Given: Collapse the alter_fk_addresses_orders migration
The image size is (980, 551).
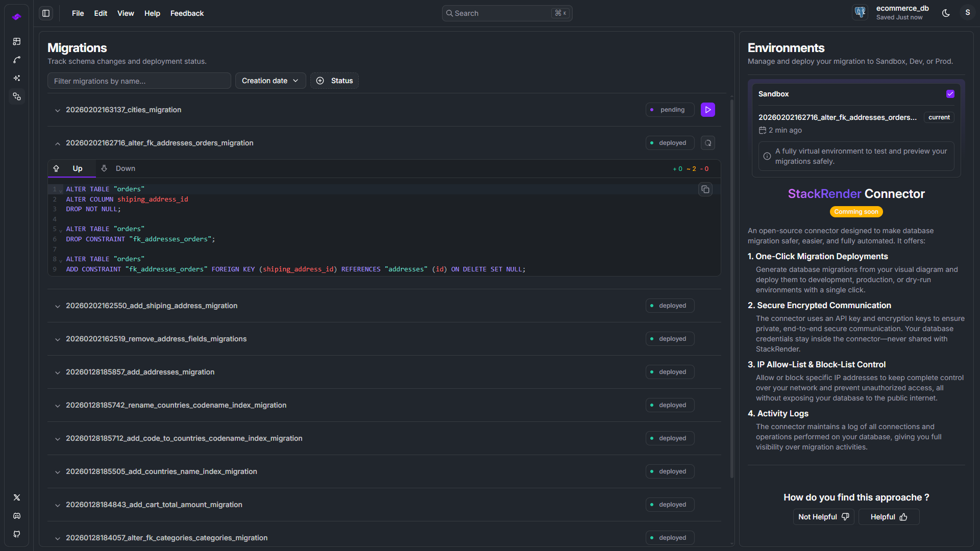Looking at the screenshot, I should pos(58,143).
